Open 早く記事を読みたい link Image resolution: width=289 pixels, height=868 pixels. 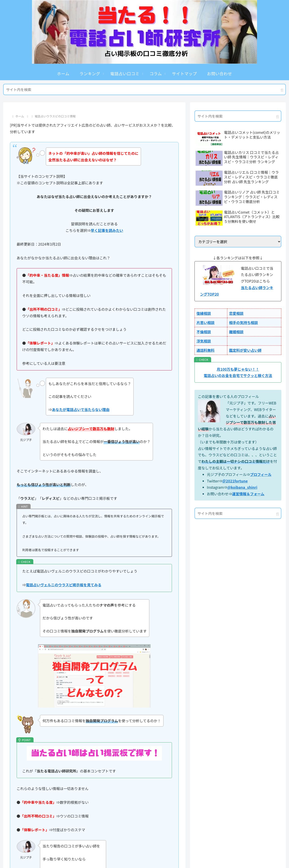click(x=107, y=231)
